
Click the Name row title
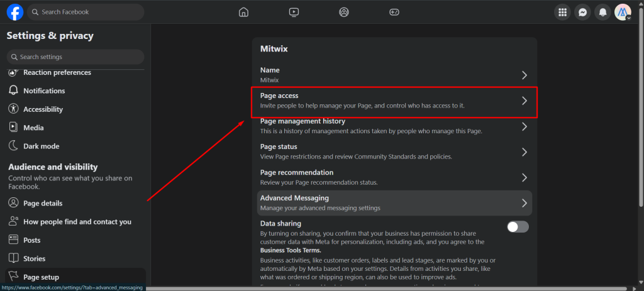[x=270, y=70]
